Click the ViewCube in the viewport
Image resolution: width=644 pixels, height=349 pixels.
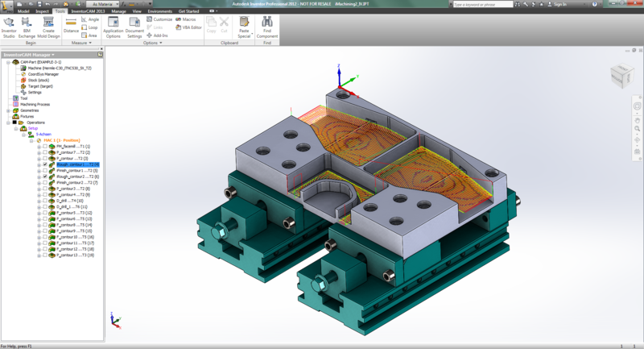click(621, 77)
